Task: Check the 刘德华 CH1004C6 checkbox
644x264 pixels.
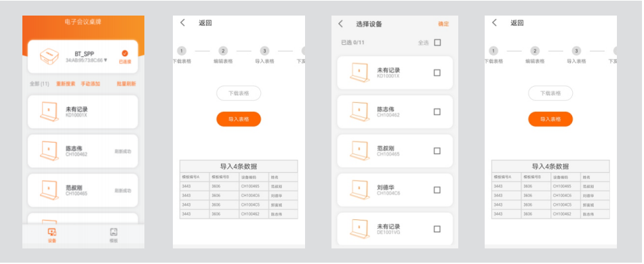Action: tap(437, 190)
